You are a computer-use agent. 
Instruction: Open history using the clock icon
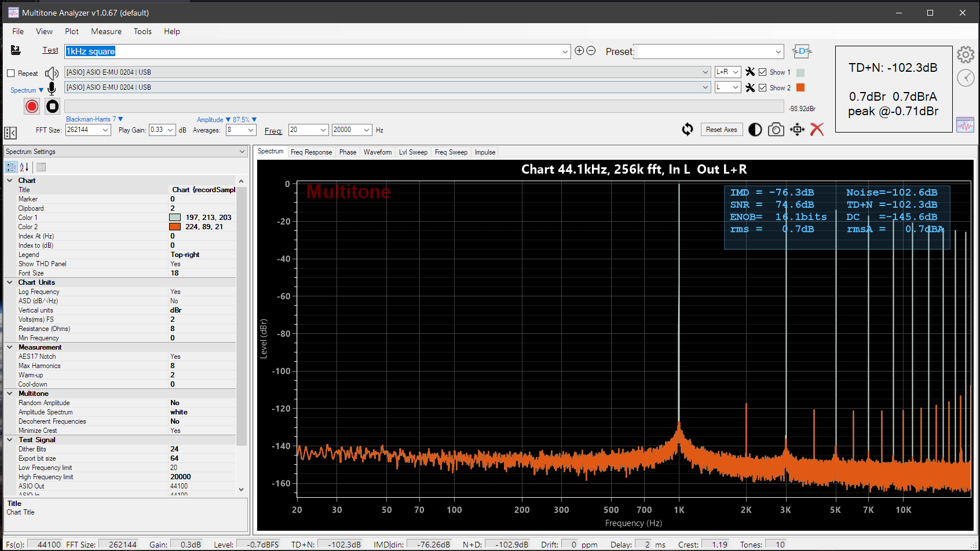point(966,78)
